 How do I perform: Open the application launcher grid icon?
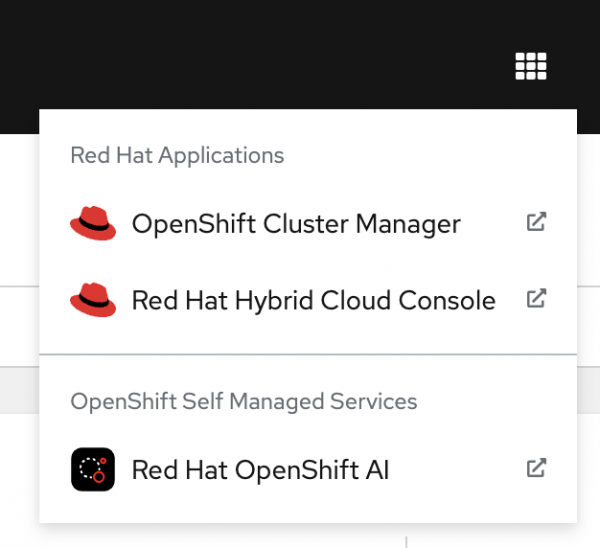[531, 66]
